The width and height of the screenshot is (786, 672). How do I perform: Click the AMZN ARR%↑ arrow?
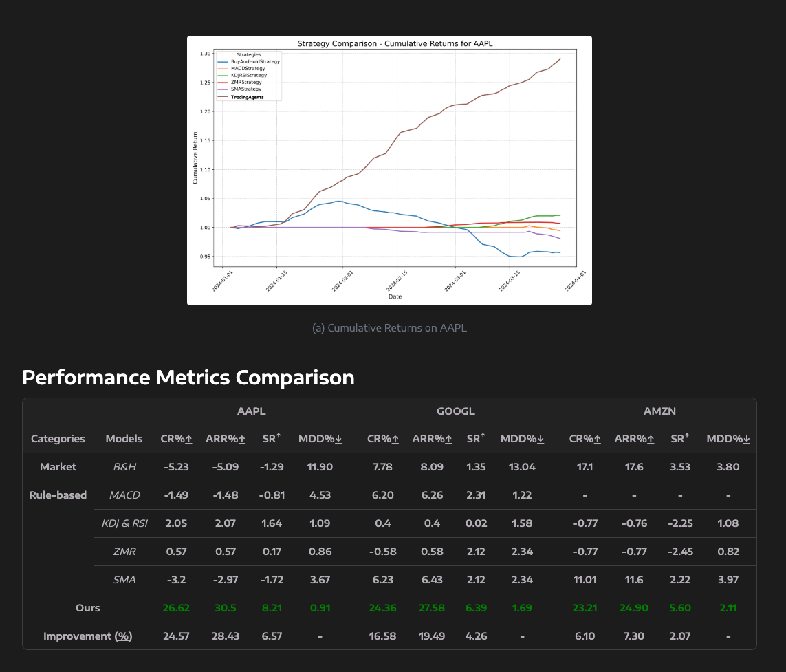(x=651, y=438)
